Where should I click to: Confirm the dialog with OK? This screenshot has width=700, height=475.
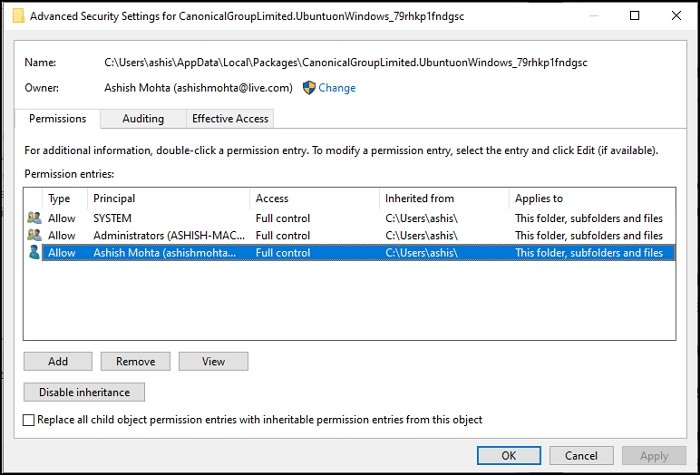coord(509,456)
